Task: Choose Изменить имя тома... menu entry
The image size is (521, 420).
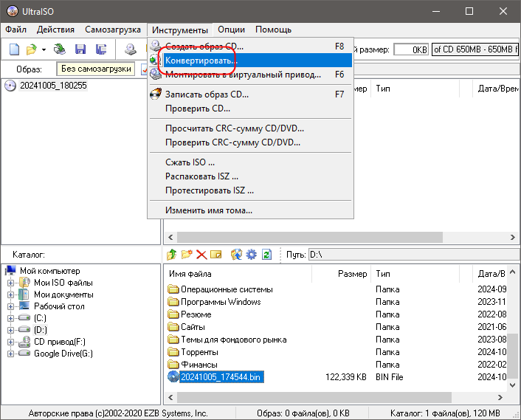Action: 250,210
